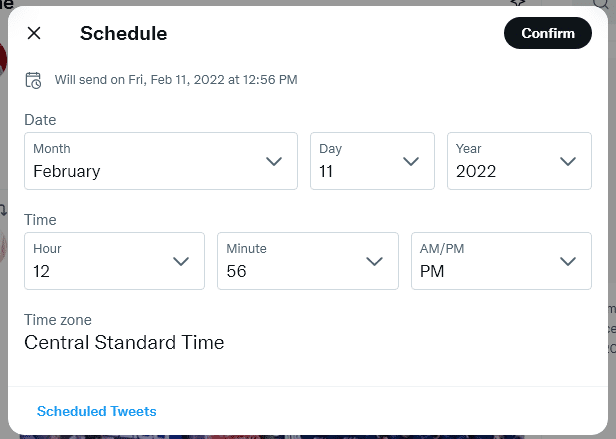Click the Confirm button
The image size is (616, 439).
coord(548,33)
